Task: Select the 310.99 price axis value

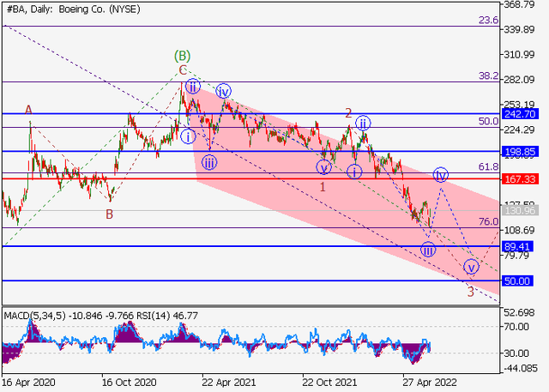Action: click(519, 55)
